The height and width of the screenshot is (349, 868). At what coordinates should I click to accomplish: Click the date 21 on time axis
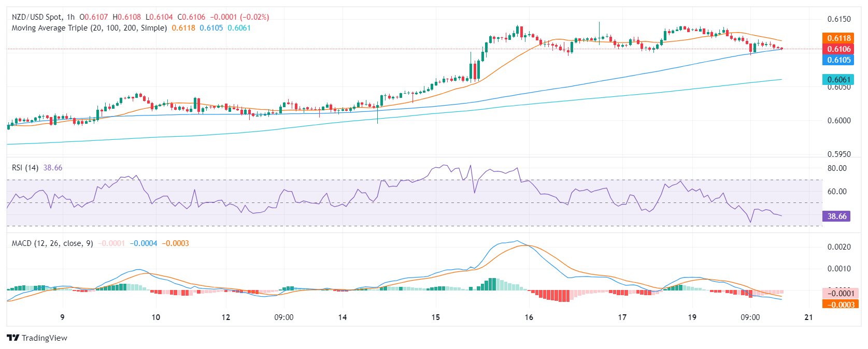pyautogui.click(x=808, y=317)
